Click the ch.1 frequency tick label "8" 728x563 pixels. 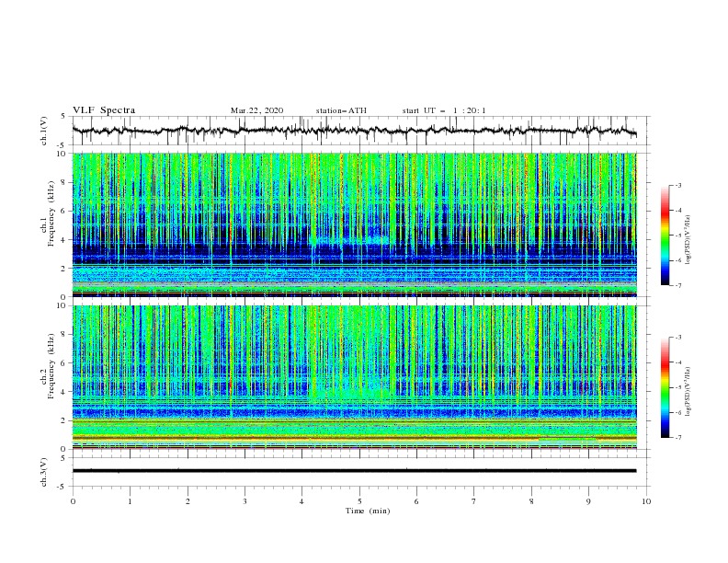pos(64,182)
